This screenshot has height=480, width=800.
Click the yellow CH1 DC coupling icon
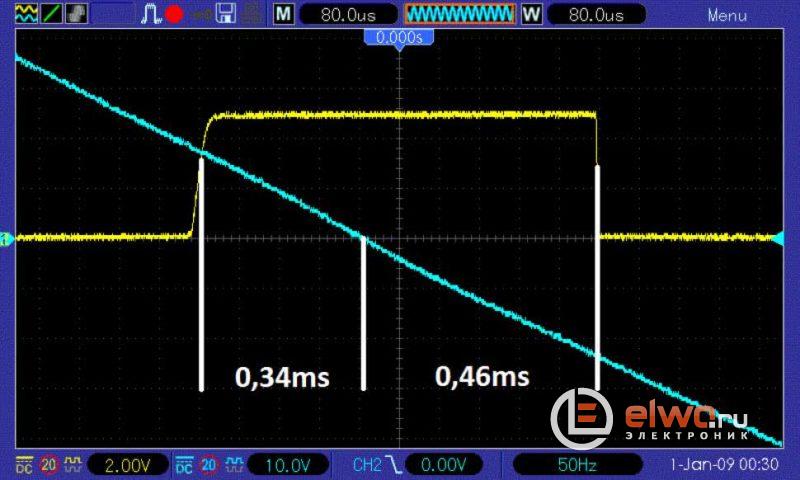click(24, 464)
